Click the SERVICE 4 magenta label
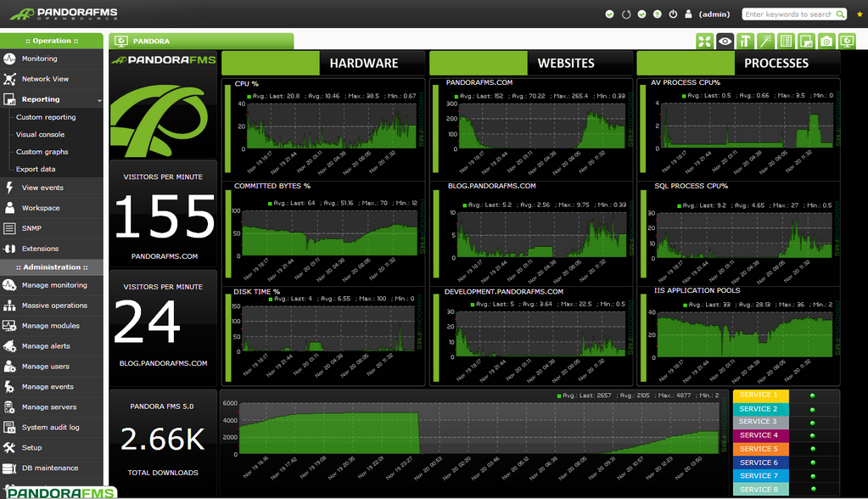Screen dimensions: 868x499 pyautogui.click(x=760, y=435)
